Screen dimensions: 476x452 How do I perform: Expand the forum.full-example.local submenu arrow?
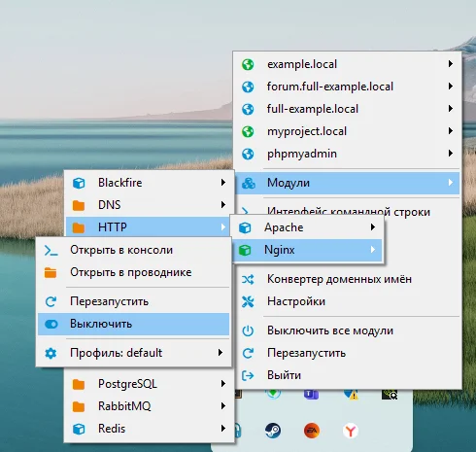[x=451, y=87]
